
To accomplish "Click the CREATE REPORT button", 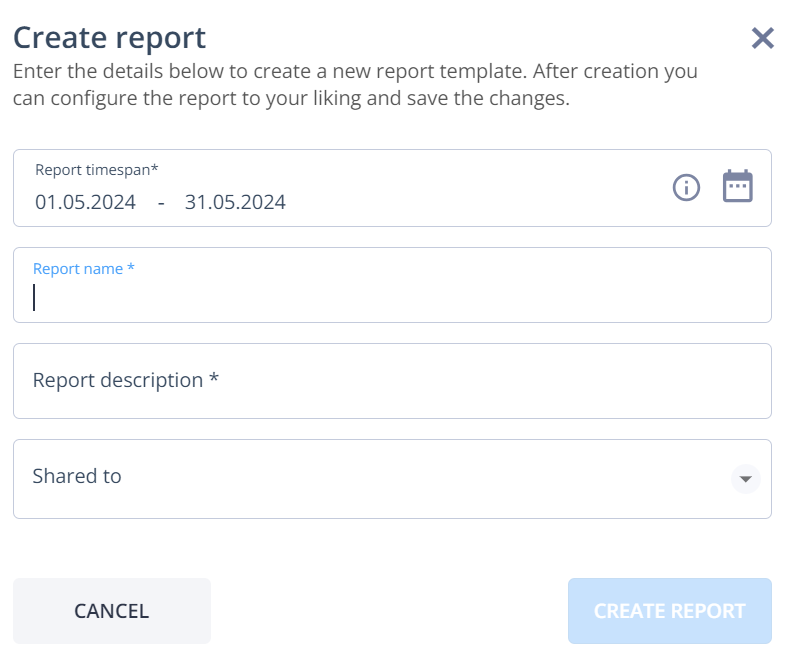I will click(669, 611).
